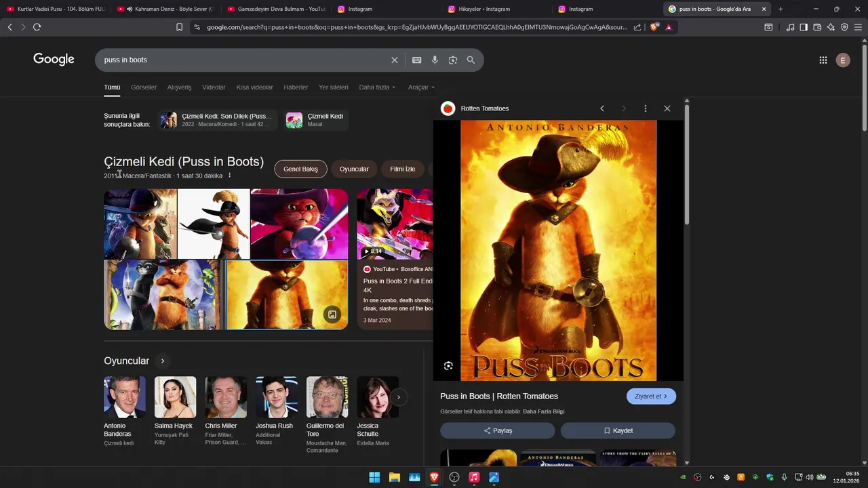Expand the Daha fazla dropdown

coord(377,87)
